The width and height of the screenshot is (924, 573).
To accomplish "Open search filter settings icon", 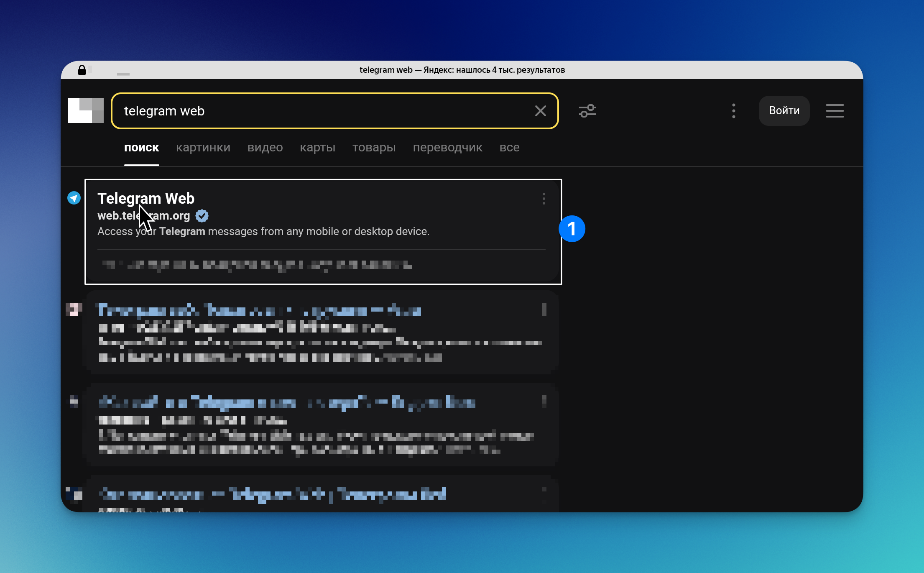I will coord(587,111).
